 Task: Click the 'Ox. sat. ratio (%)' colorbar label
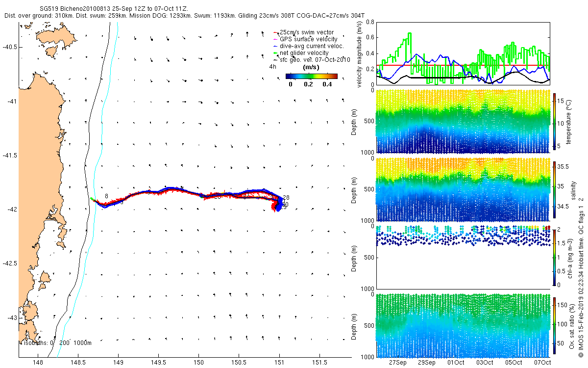coord(573,326)
